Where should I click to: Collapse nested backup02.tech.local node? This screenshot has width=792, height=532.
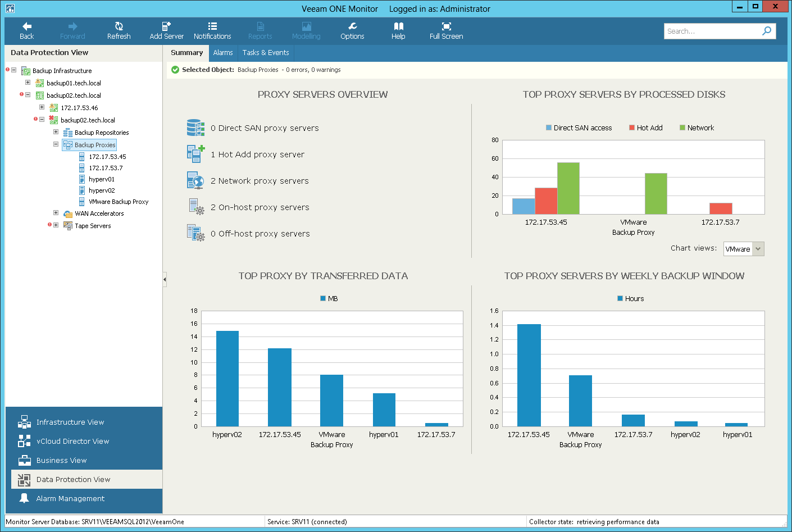[x=42, y=119]
